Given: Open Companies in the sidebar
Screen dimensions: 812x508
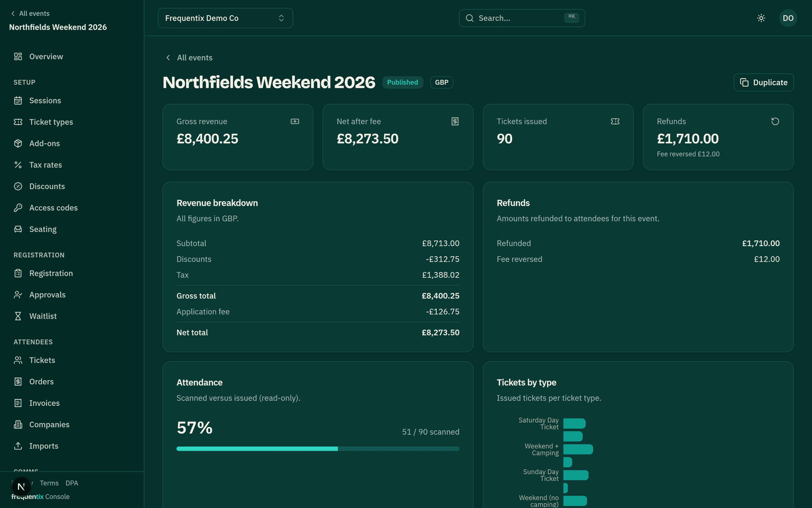Looking at the screenshot, I should (72, 424).
